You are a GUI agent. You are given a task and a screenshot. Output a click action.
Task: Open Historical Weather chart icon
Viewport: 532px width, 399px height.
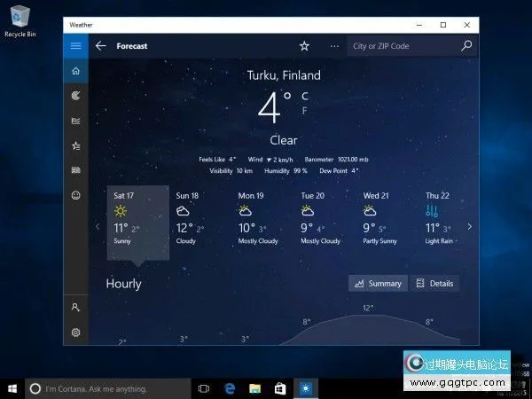pos(75,121)
